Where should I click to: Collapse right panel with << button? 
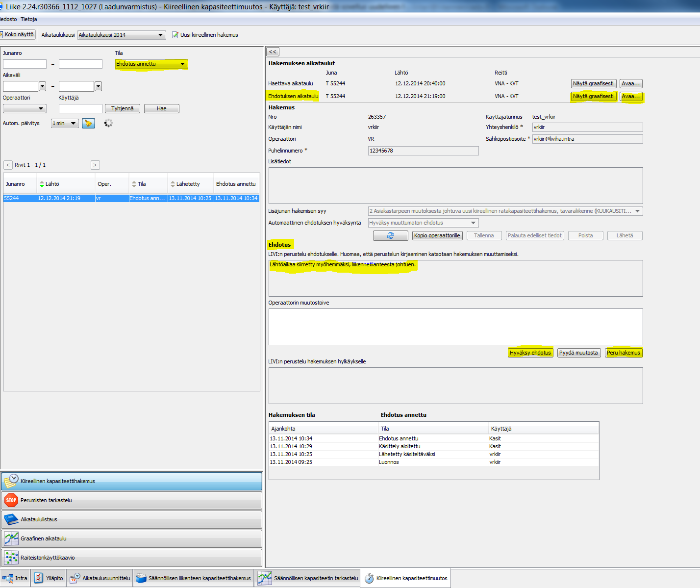click(273, 51)
